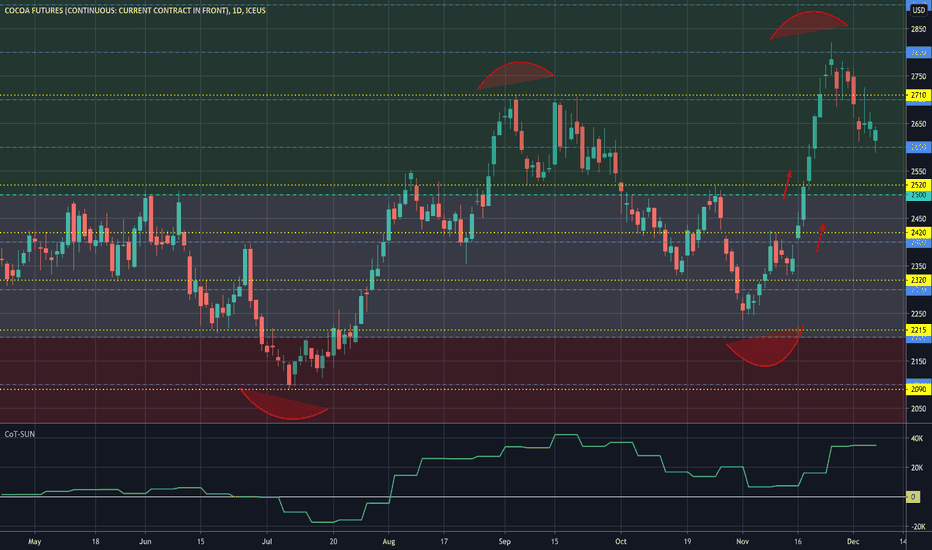
Task: Click the 18 date on time axis
Action: 96,542
